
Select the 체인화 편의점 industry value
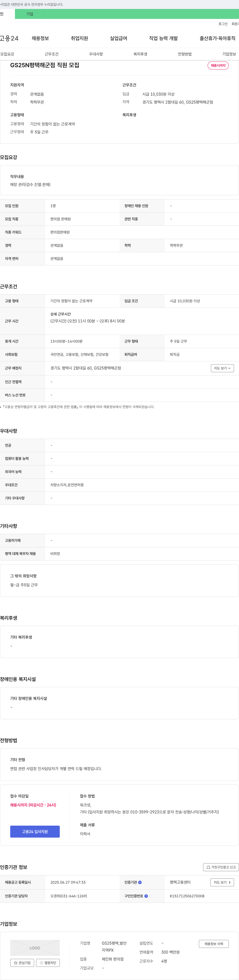tap(113, 959)
